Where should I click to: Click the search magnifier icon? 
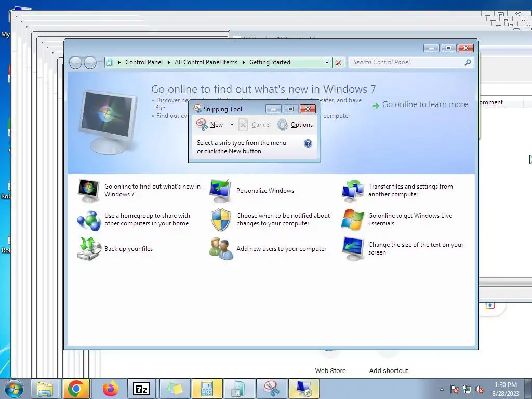468,62
